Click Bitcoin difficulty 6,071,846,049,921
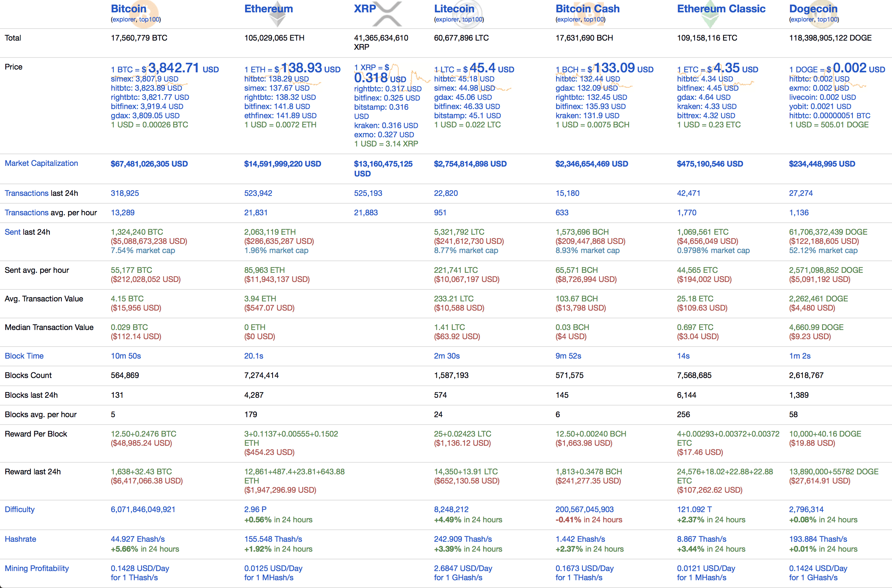The width and height of the screenshot is (892, 588). pyautogui.click(x=143, y=510)
